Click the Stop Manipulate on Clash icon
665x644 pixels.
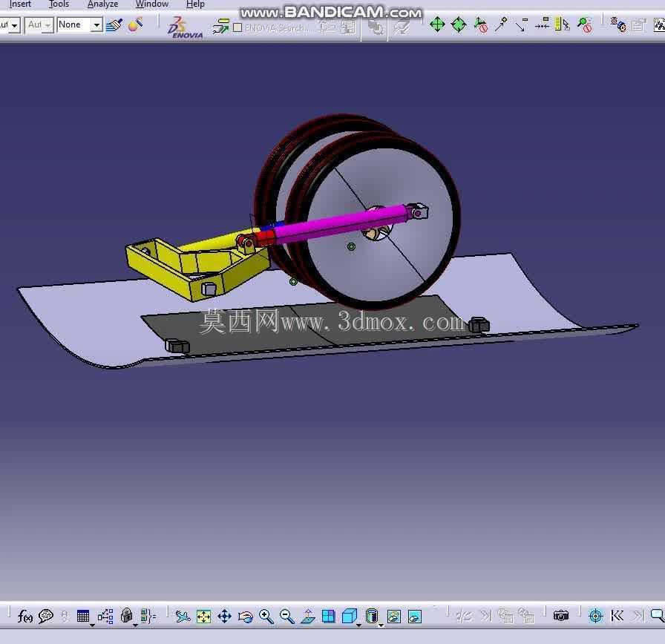coord(585,24)
